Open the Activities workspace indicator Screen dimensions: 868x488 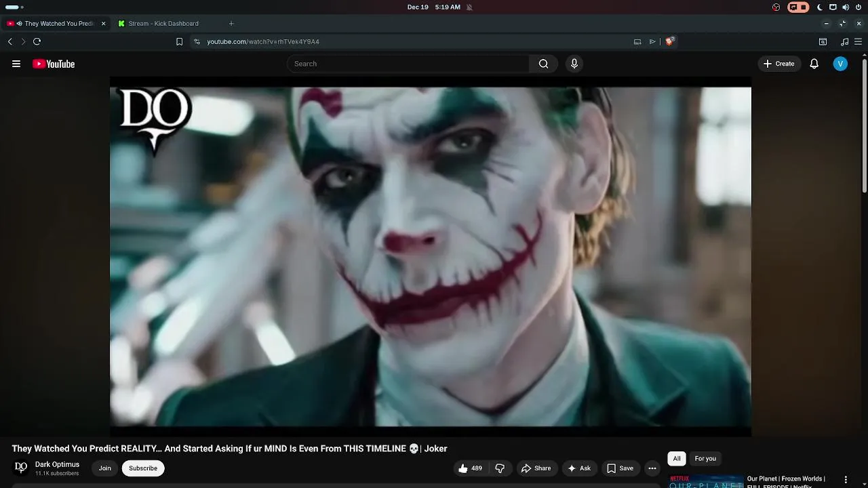(14, 7)
